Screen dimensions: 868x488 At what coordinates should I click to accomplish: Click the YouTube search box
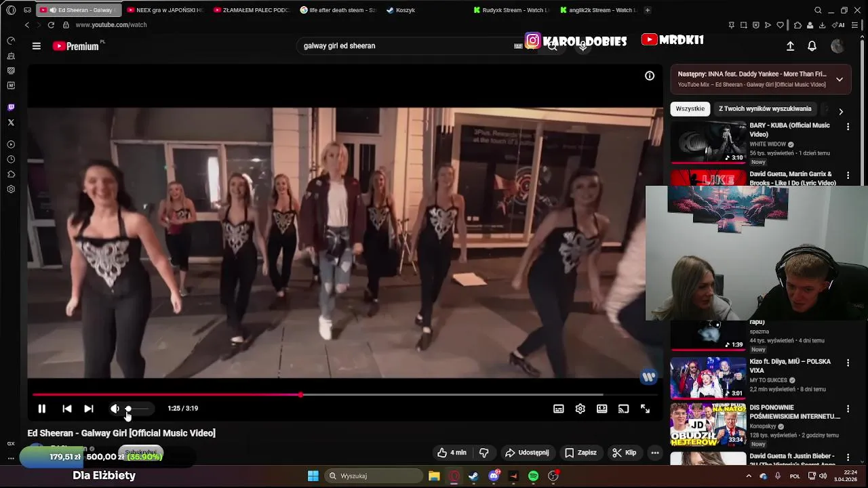(407, 45)
